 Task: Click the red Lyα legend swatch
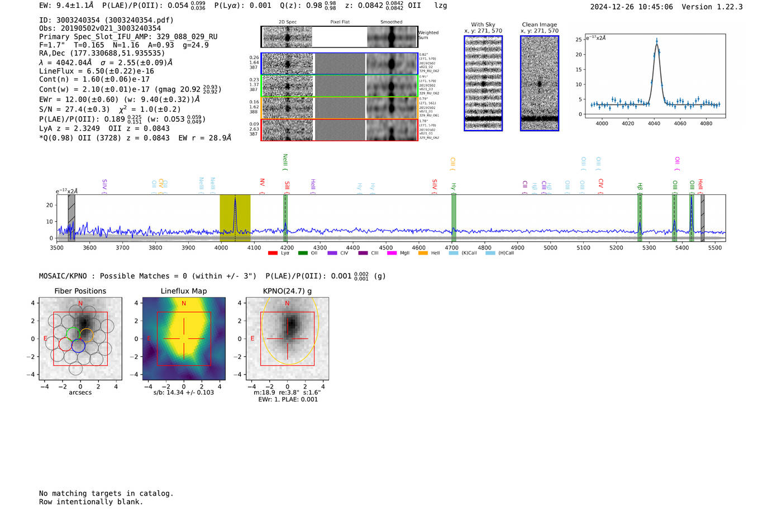click(273, 253)
